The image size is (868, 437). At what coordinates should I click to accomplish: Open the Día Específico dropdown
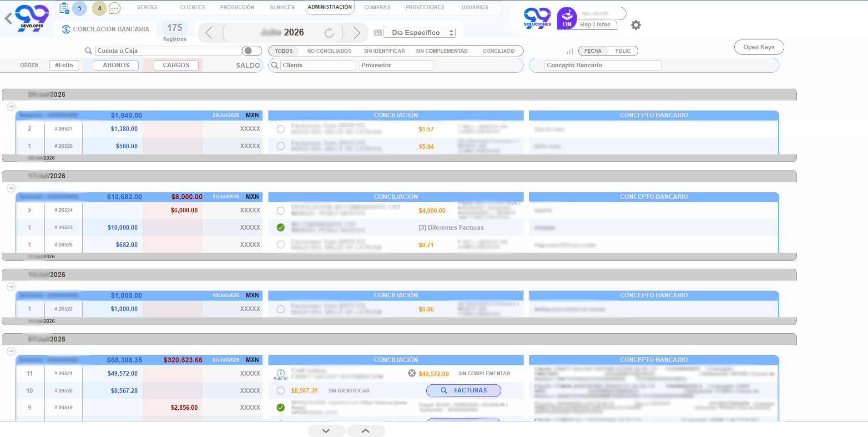pos(419,33)
